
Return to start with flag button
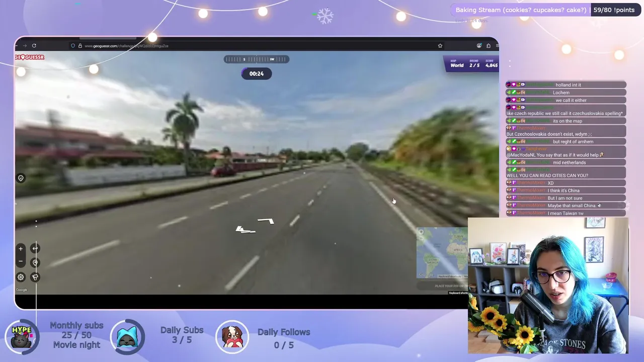(35, 277)
